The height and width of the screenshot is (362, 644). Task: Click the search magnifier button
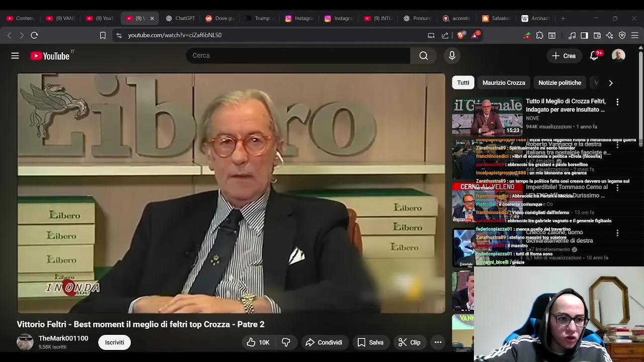(x=424, y=55)
